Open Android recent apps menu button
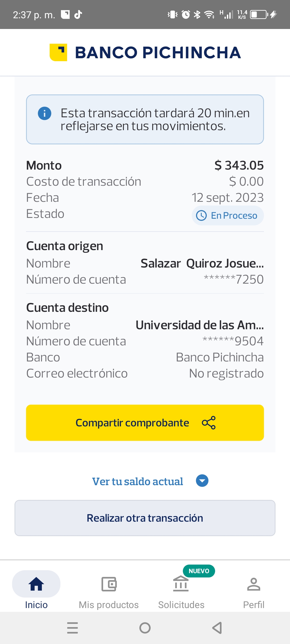Viewport: 290px width, 644px height. 73,628
